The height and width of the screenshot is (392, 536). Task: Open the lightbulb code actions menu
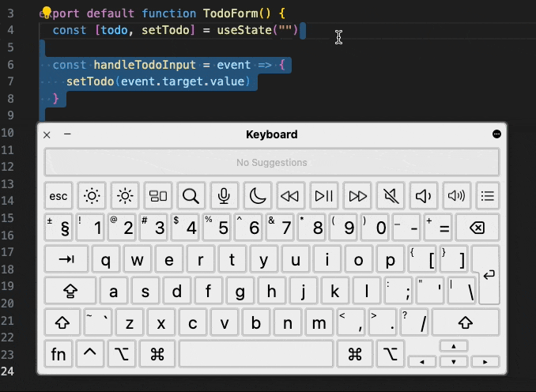click(46, 13)
